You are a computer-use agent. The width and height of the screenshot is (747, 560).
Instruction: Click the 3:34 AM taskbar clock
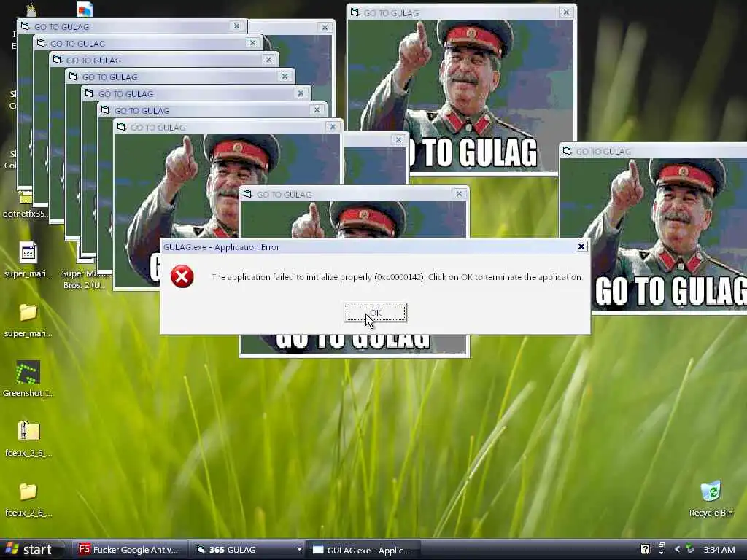point(719,550)
